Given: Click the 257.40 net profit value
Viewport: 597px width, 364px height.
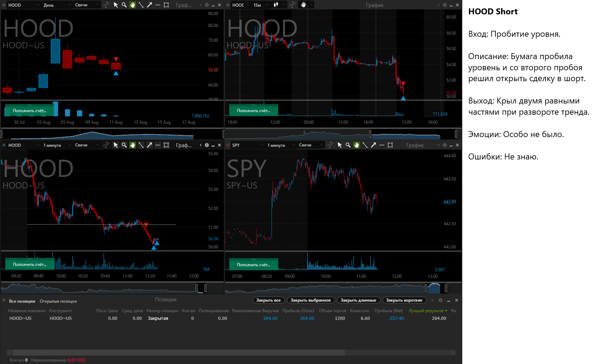Looking at the screenshot, I should 396,318.
